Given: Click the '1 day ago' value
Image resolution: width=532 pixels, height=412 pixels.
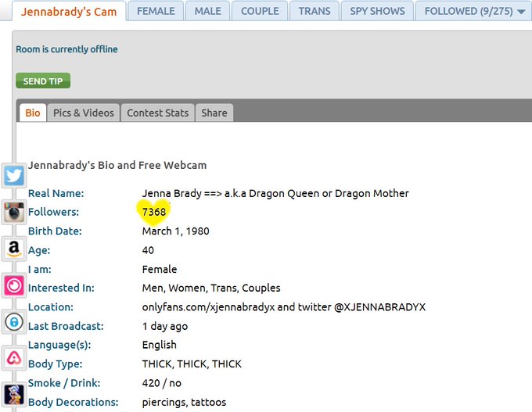Looking at the screenshot, I should click(x=165, y=326).
